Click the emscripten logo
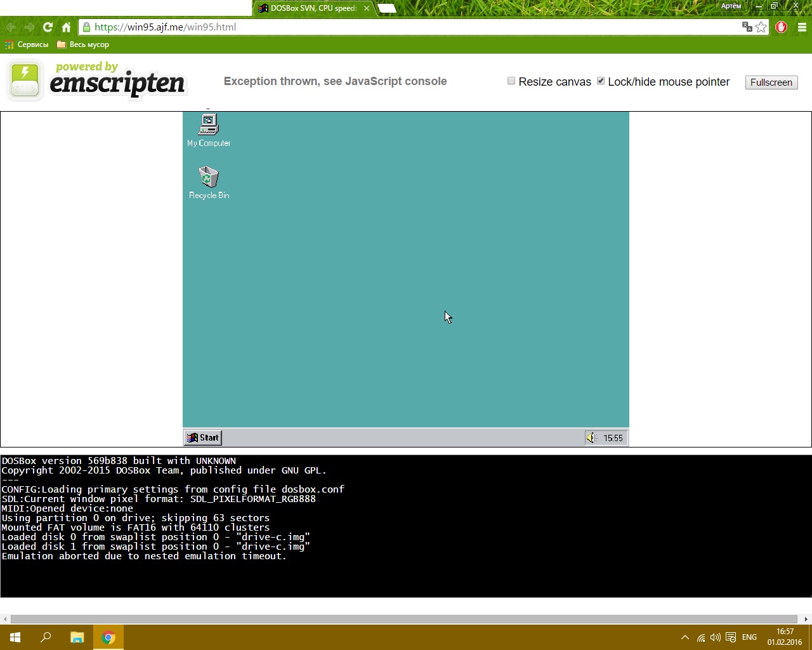Screen dimensions: 812x650 pyautogui.click(x=96, y=81)
